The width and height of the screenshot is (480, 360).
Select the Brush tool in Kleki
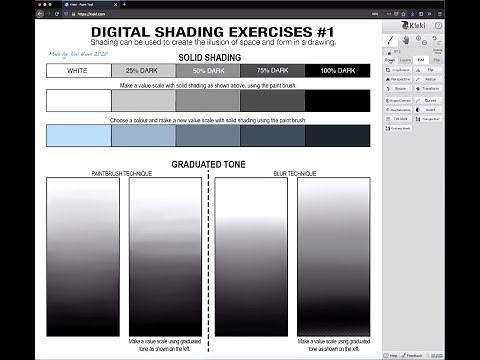[390, 40]
